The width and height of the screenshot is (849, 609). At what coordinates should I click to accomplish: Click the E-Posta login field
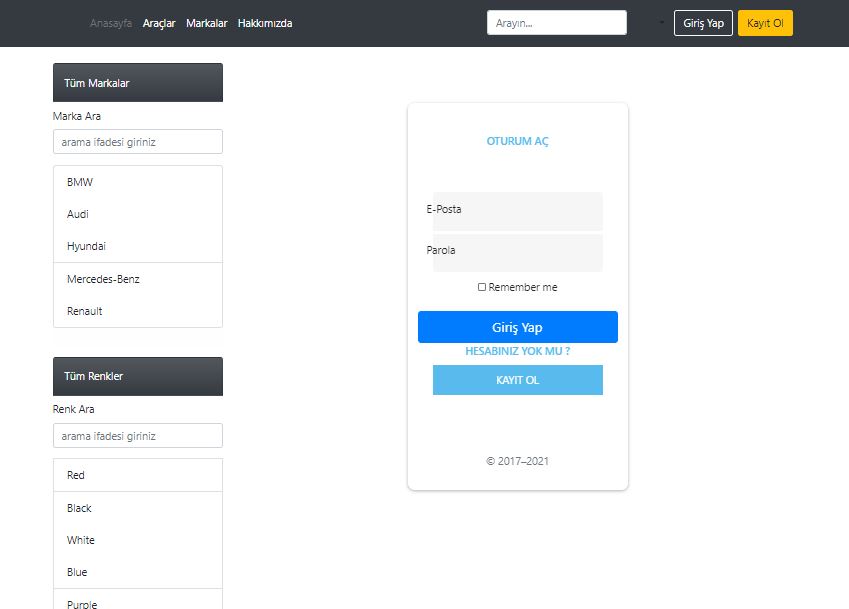[x=517, y=211]
